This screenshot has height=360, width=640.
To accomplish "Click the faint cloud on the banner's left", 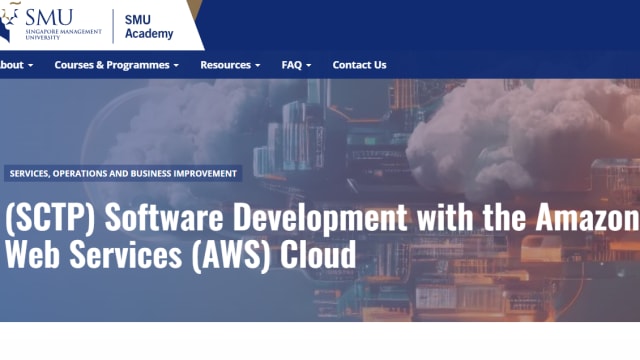I will point(180,122).
